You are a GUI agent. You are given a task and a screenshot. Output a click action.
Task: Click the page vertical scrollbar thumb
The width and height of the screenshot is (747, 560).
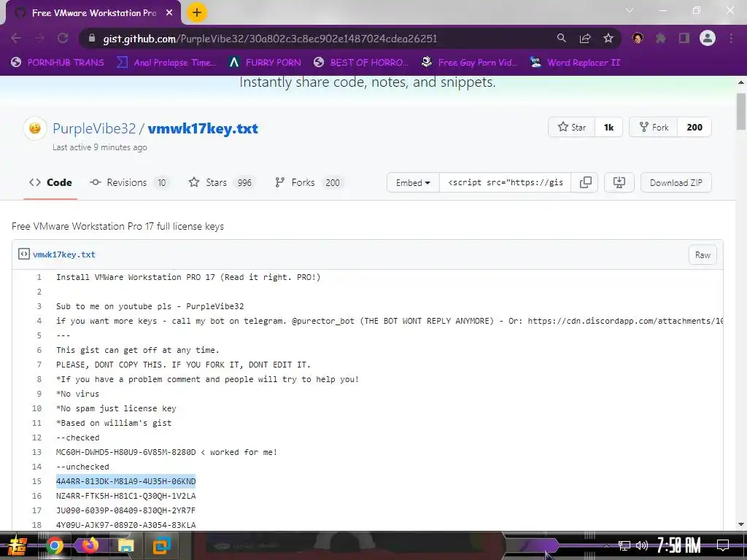(x=741, y=111)
